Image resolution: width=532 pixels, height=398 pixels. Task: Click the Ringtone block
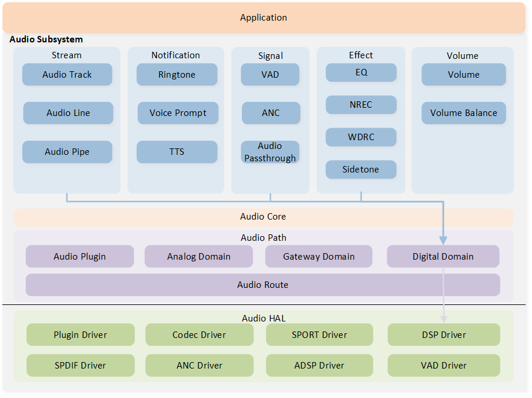click(177, 74)
